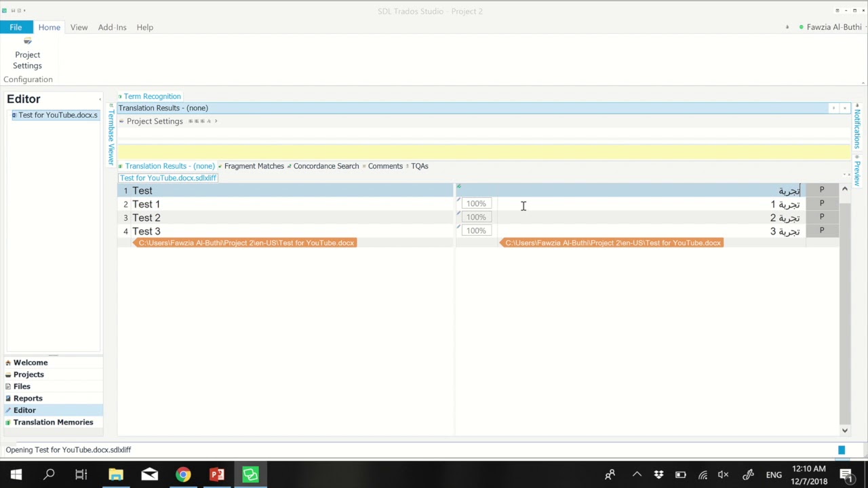Open the File menu

pyautogui.click(x=16, y=27)
